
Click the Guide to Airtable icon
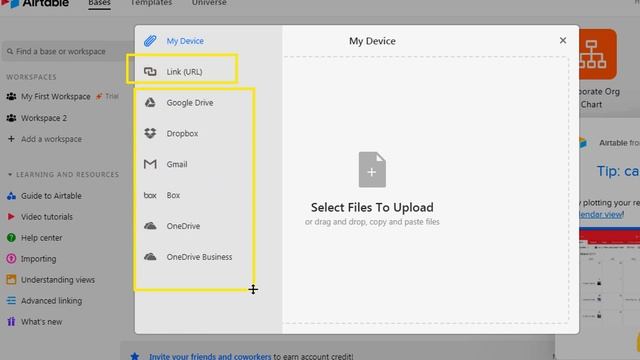[11, 196]
